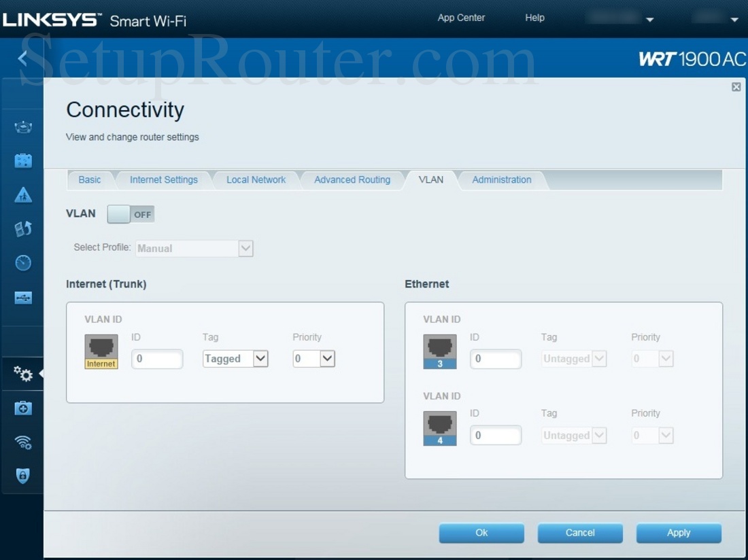Open port 4 Priority dropdown
This screenshot has height=560, width=748.
pos(652,435)
